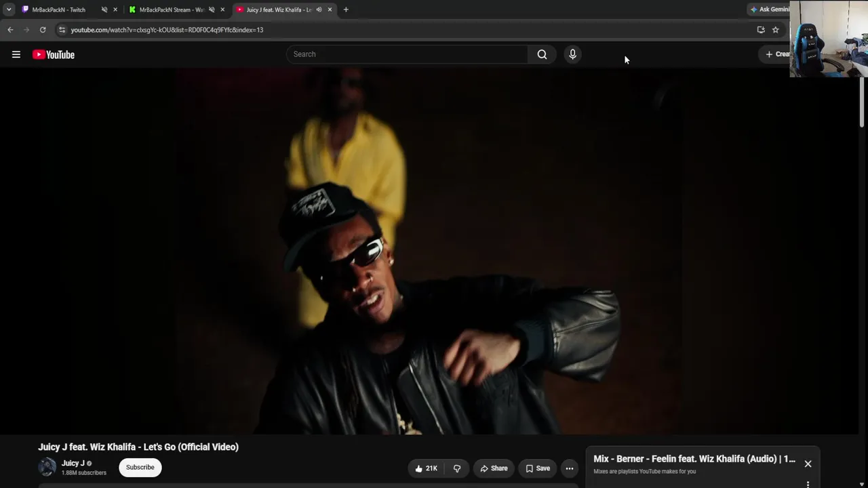Click the Create button

[776, 54]
